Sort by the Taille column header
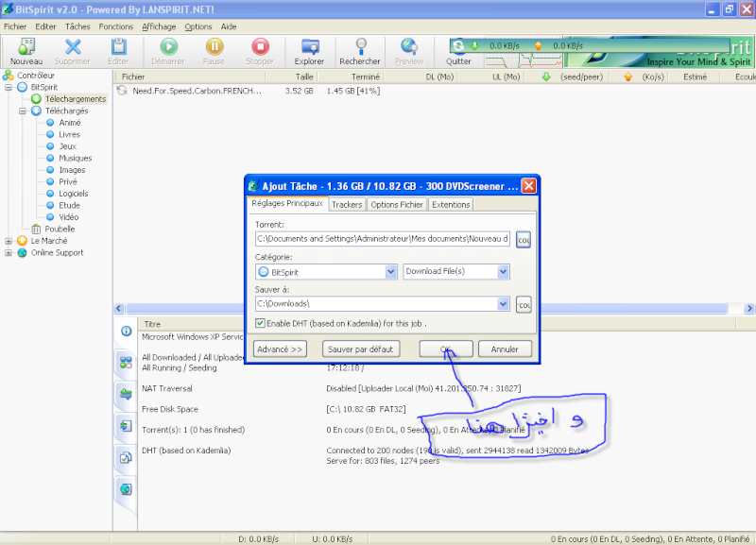Viewport: 756px width, 545px height. [304, 77]
